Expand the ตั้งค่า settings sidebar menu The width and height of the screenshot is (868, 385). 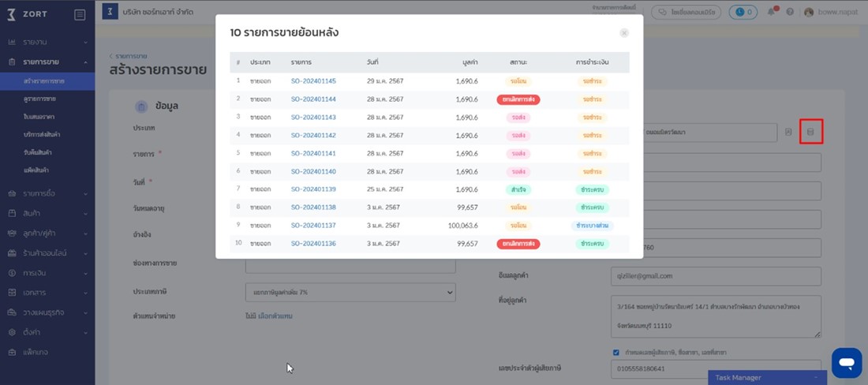[47, 332]
